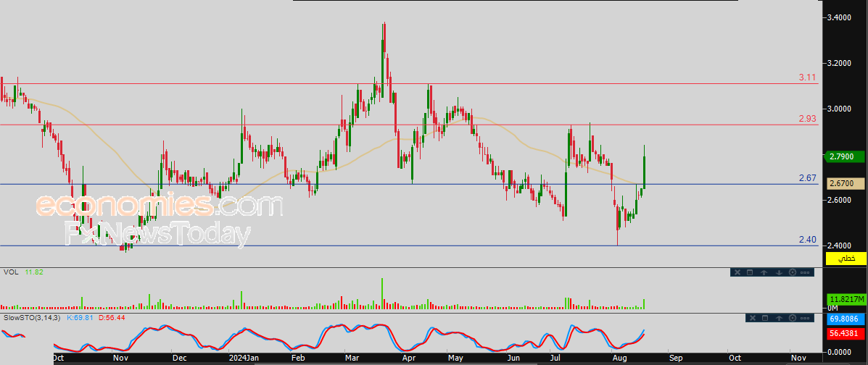Viewport: 868px width, 365px height.
Task: Click the SlowSTO(3,14,3) indicator title
Action: click(x=32, y=317)
